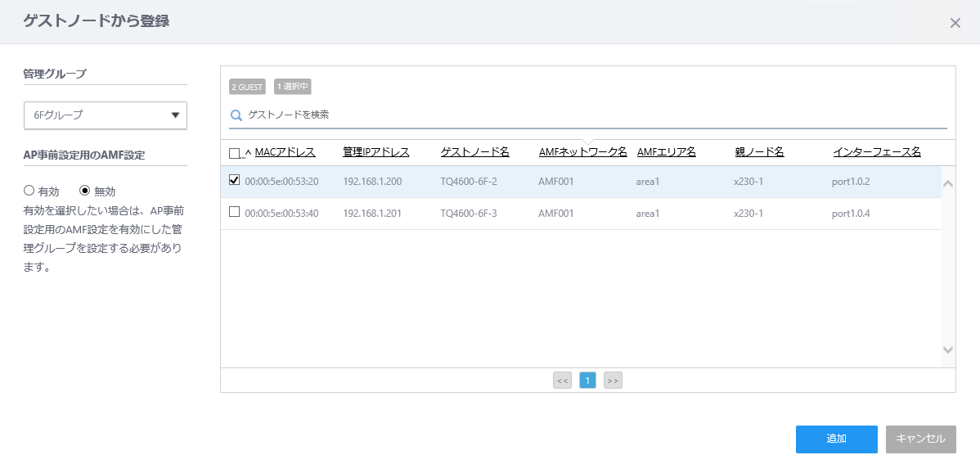Sort by MACアドレス column header
The width and height of the screenshot is (980, 473).
[x=285, y=152]
